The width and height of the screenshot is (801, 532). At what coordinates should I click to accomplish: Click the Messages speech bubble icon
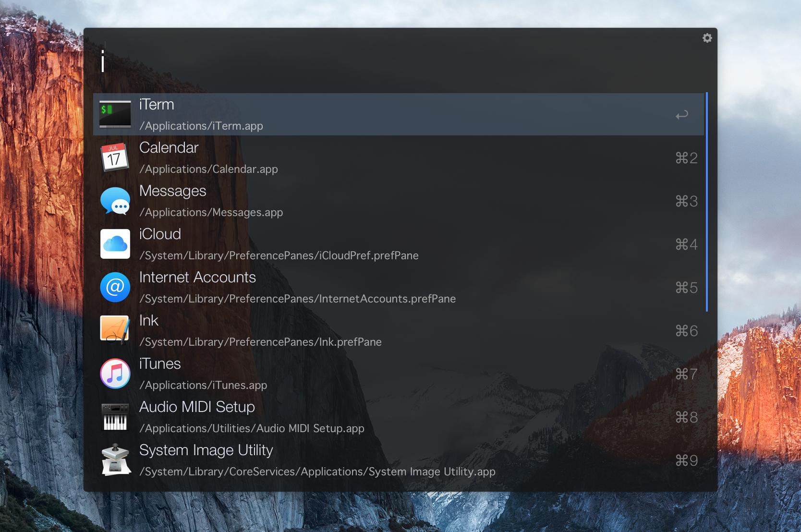coord(115,201)
